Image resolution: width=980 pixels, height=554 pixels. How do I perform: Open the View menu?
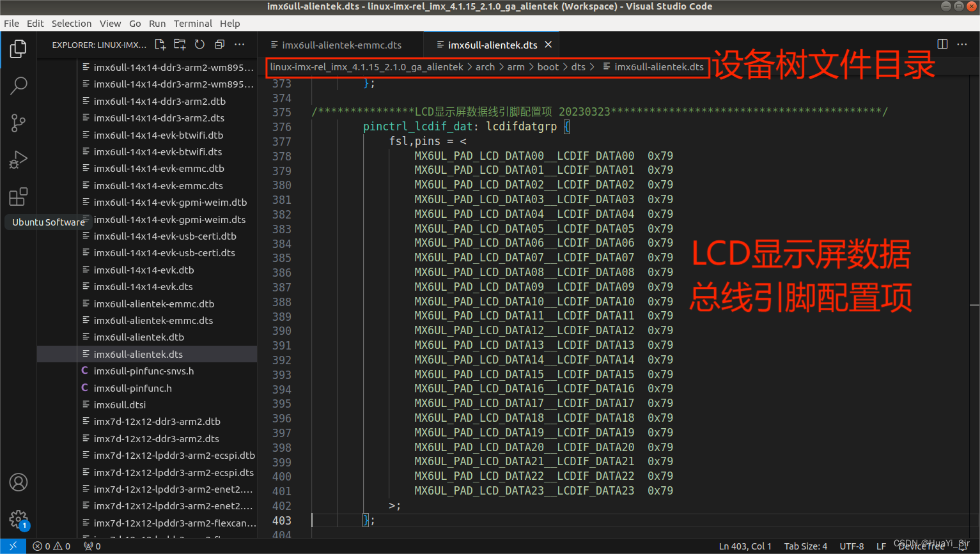110,24
